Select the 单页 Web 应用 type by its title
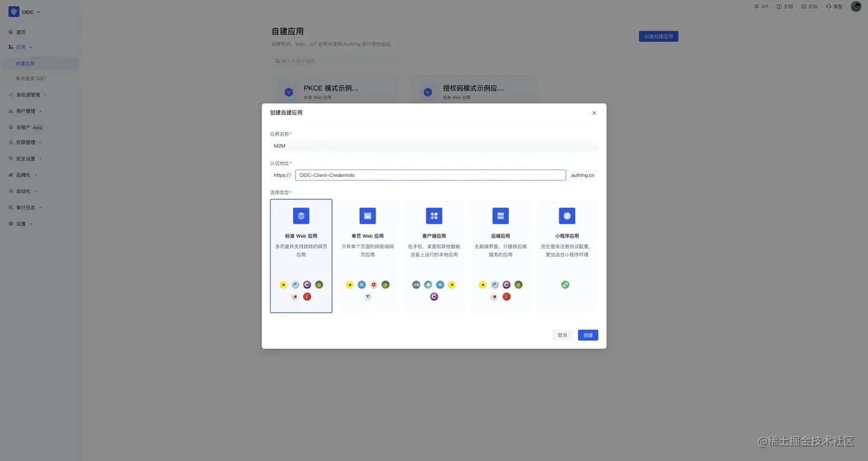Viewport: 868px width, 461px height. tap(368, 236)
